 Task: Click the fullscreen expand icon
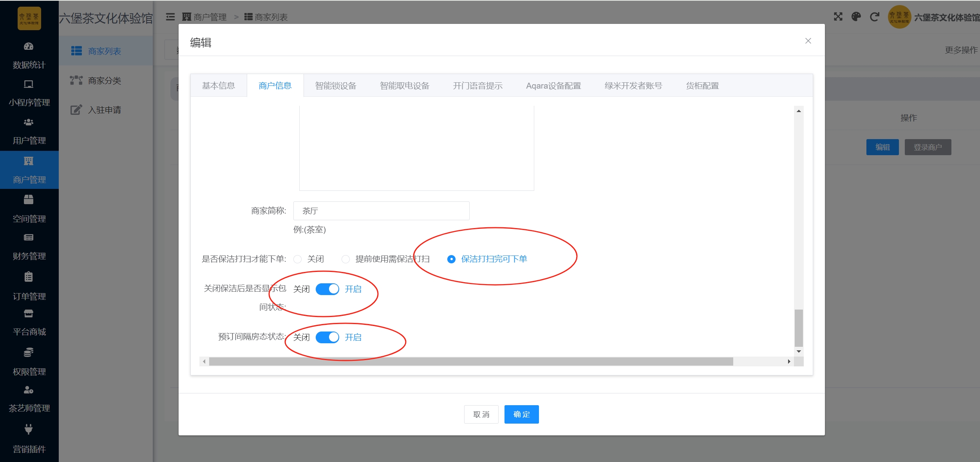point(838,17)
